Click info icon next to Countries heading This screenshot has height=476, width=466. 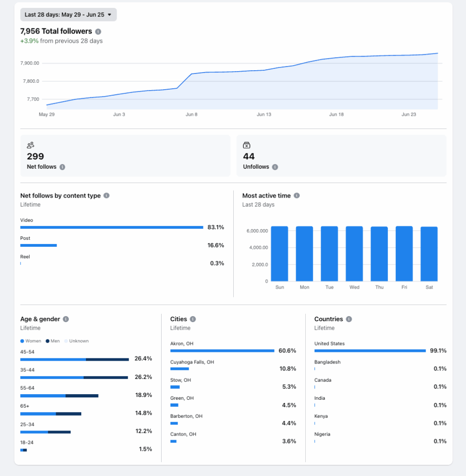tap(349, 319)
